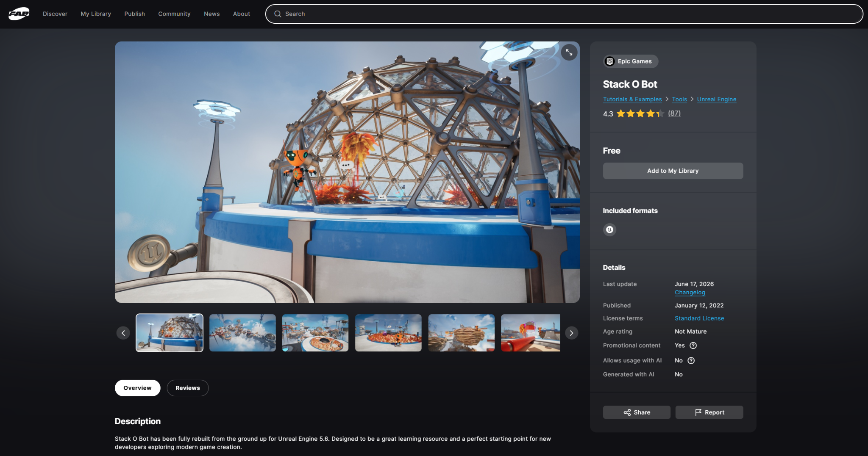Report this listing
The height and width of the screenshot is (456, 868).
click(709, 412)
